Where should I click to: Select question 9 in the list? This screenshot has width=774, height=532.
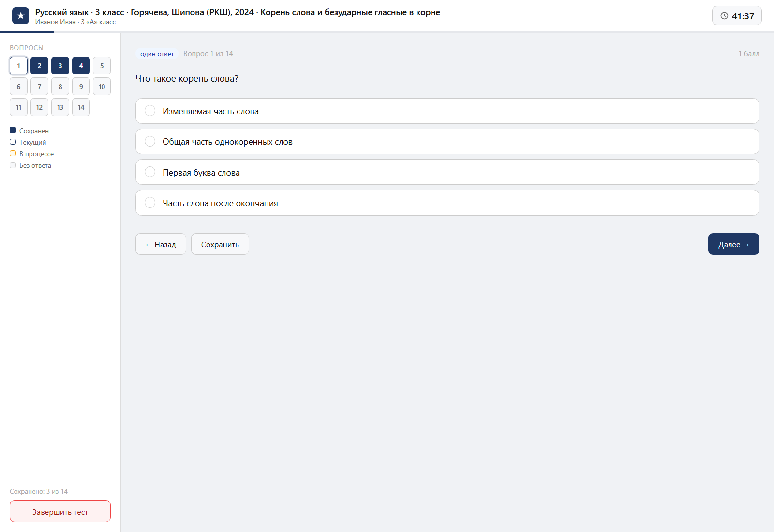(81, 87)
